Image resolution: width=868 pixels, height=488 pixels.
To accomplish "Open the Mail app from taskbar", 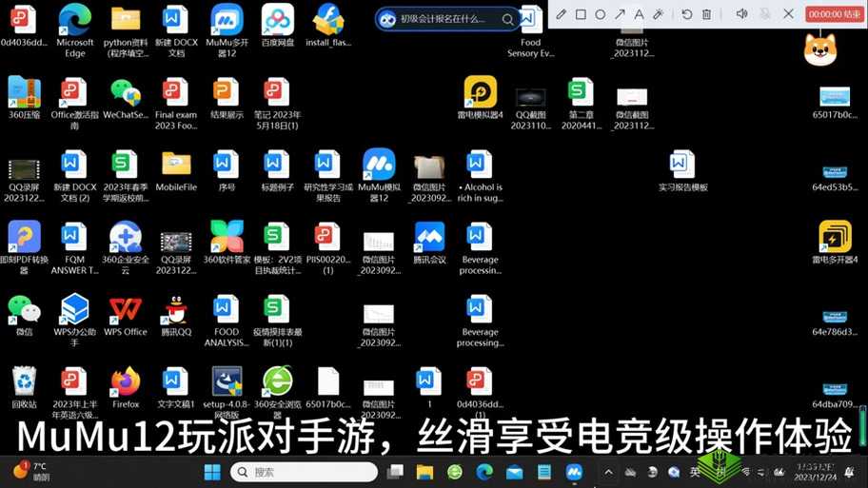I will click(514, 472).
